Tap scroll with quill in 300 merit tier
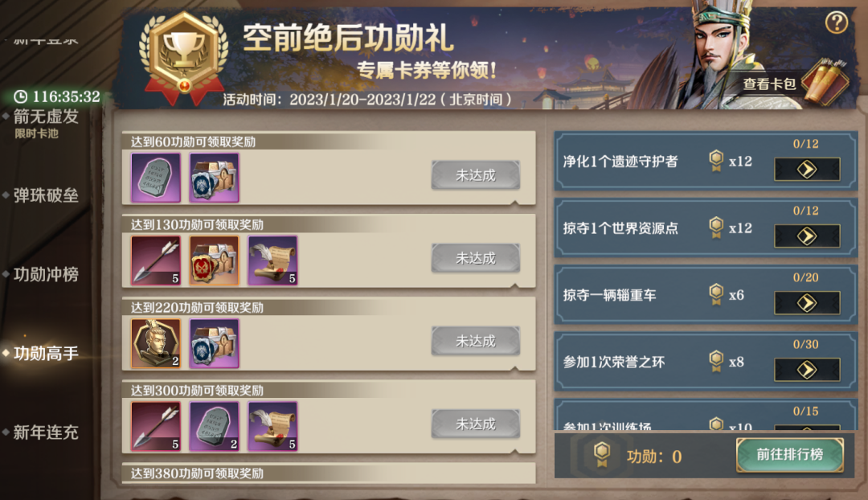 273,426
